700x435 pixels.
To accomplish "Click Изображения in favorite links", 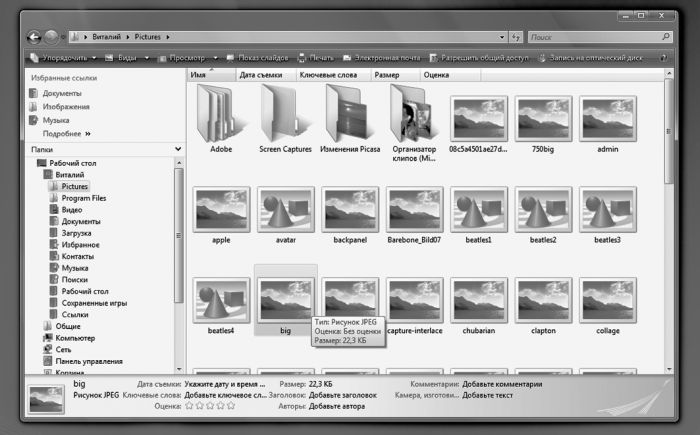I will [65, 106].
